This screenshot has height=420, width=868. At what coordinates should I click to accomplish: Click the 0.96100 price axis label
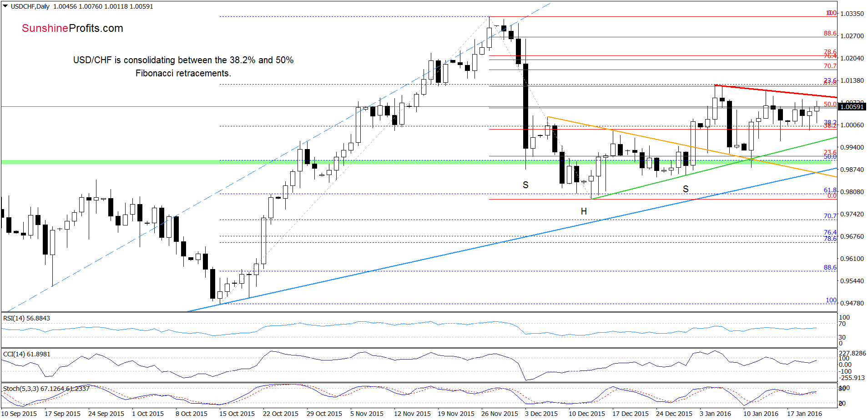852,259
